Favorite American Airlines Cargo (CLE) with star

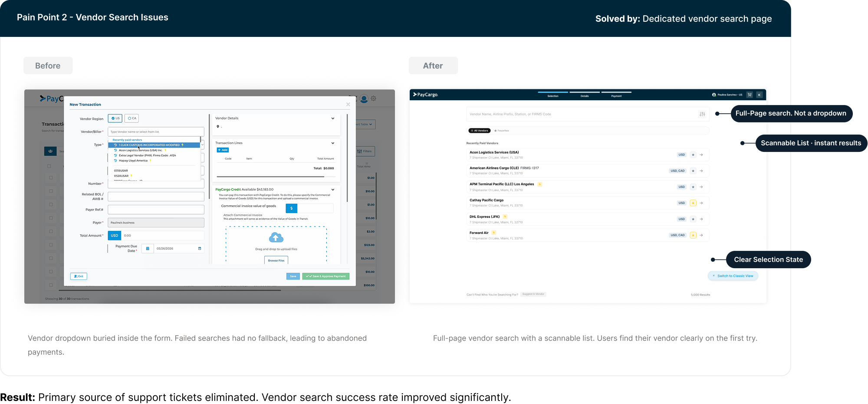pos(693,171)
